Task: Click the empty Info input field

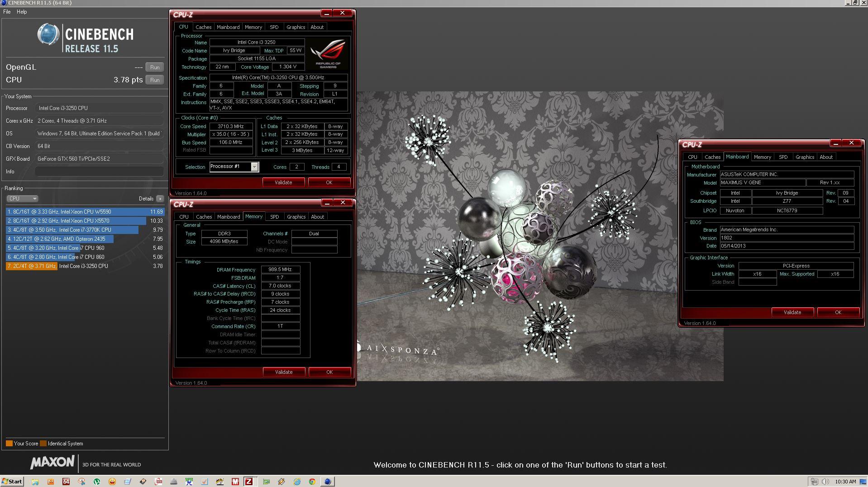Action: pyautogui.click(x=100, y=172)
